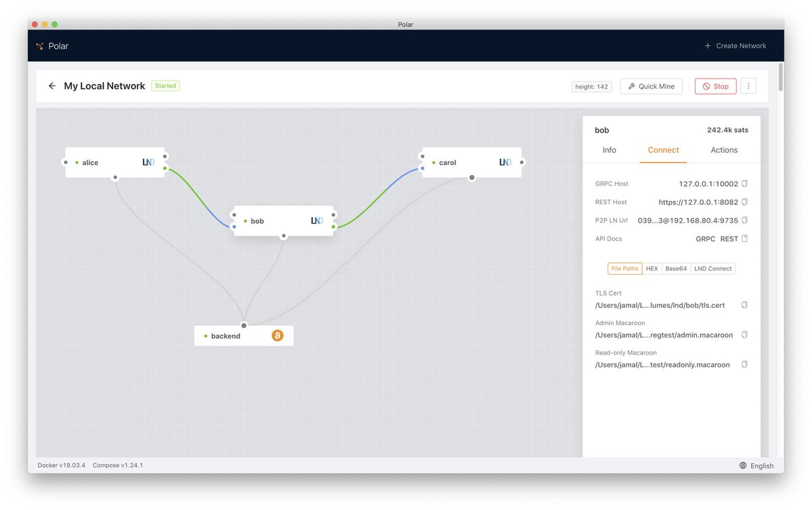
Task: Click the readonly.macaroon path text
Action: (662, 365)
